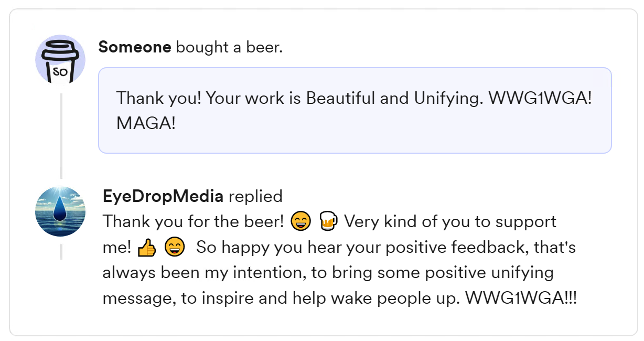Click the coffee cup supporter avatar

[x=60, y=59]
